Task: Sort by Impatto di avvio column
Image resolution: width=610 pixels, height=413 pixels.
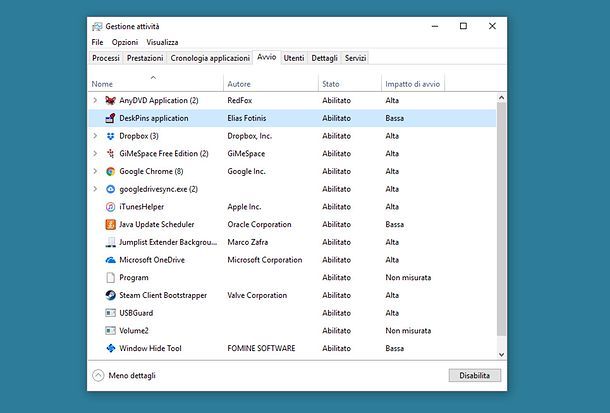Action: point(413,84)
